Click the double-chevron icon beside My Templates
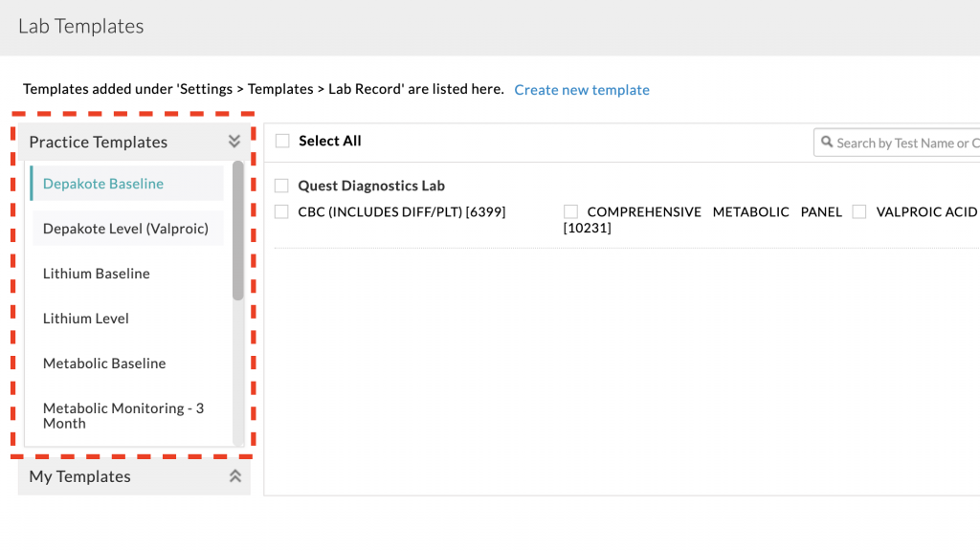 click(234, 476)
